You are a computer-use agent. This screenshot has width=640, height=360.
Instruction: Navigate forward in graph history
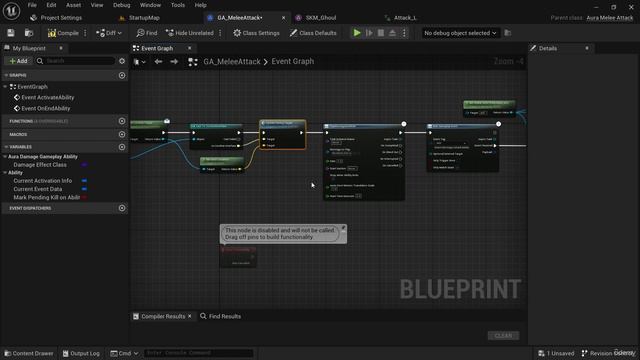pyautogui.click(x=174, y=62)
